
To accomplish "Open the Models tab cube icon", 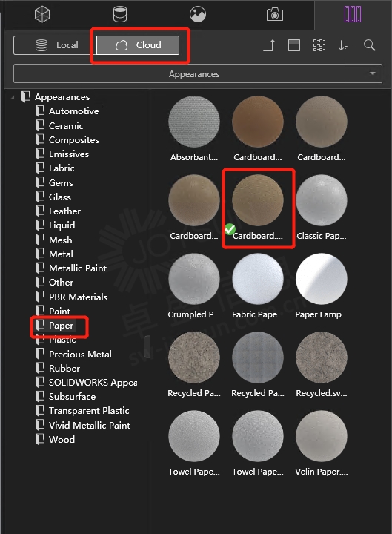I will point(42,14).
